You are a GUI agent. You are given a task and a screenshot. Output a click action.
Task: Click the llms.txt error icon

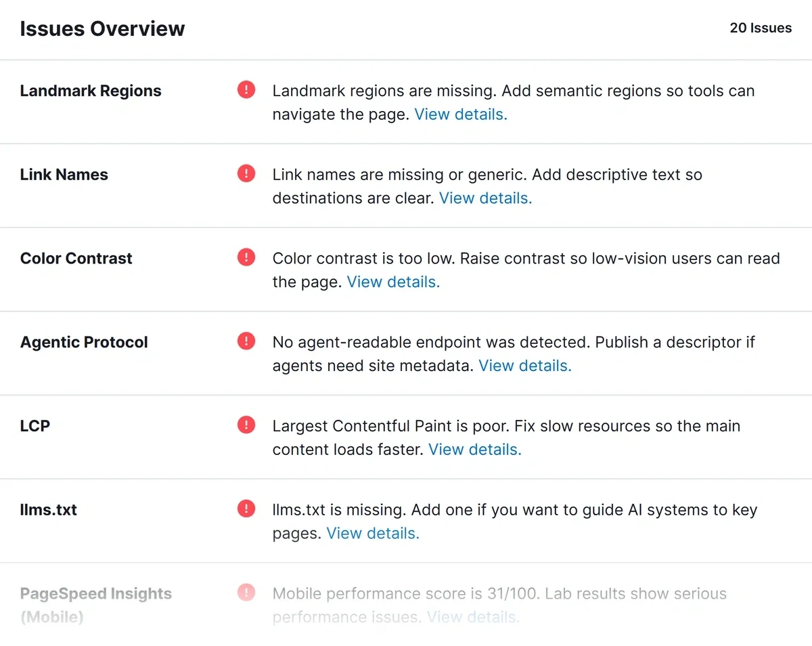pyautogui.click(x=246, y=509)
